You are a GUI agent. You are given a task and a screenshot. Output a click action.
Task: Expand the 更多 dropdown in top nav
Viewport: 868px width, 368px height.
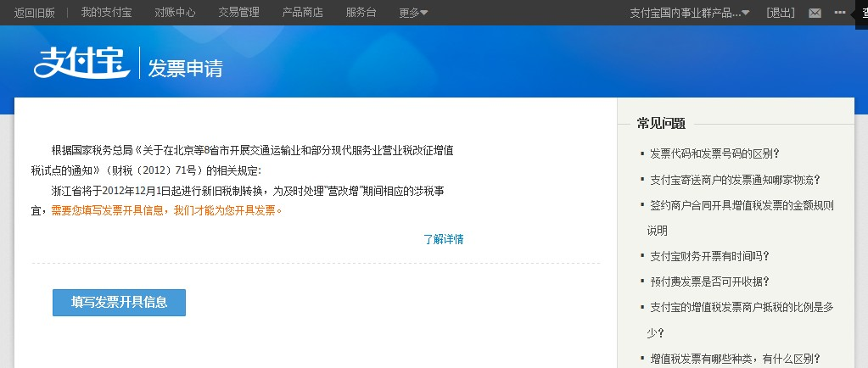[413, 12]
